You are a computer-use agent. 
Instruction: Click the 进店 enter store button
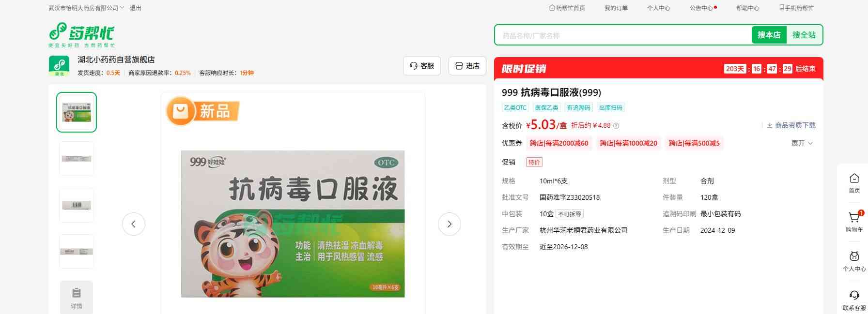tap(467, 66)
